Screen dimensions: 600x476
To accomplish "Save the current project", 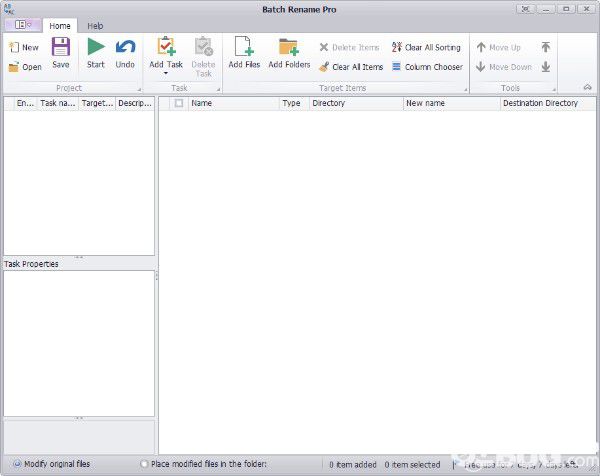I will (61, 53).
